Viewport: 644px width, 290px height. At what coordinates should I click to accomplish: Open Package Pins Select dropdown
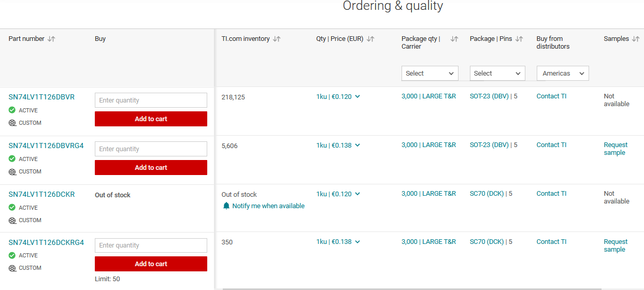point(497,74)
